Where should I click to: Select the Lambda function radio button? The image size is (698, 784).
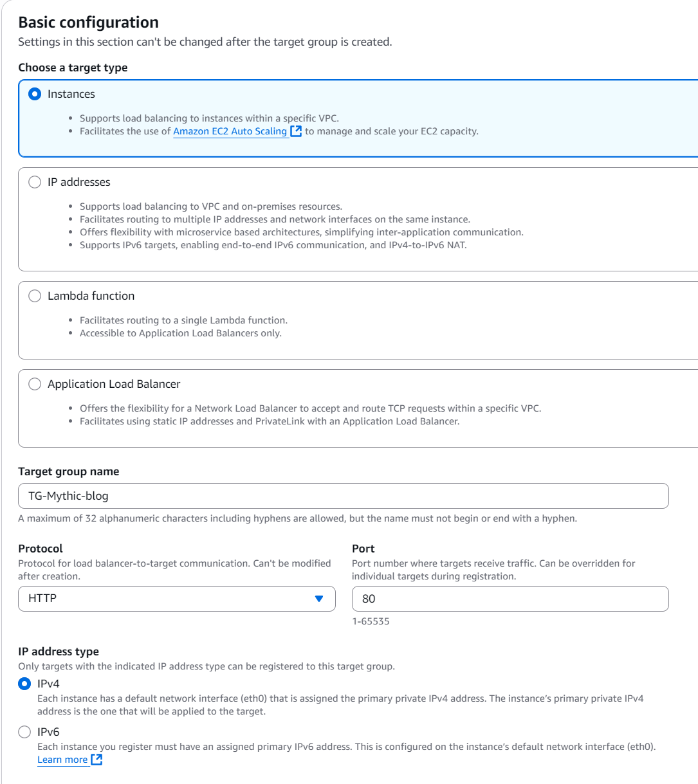coord(35,296)
